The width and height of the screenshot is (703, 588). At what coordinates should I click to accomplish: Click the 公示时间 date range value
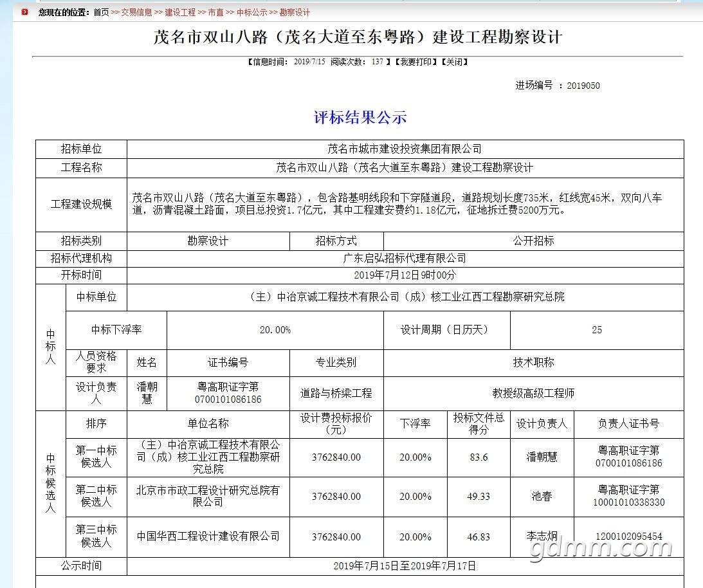[x=405, y=566]
